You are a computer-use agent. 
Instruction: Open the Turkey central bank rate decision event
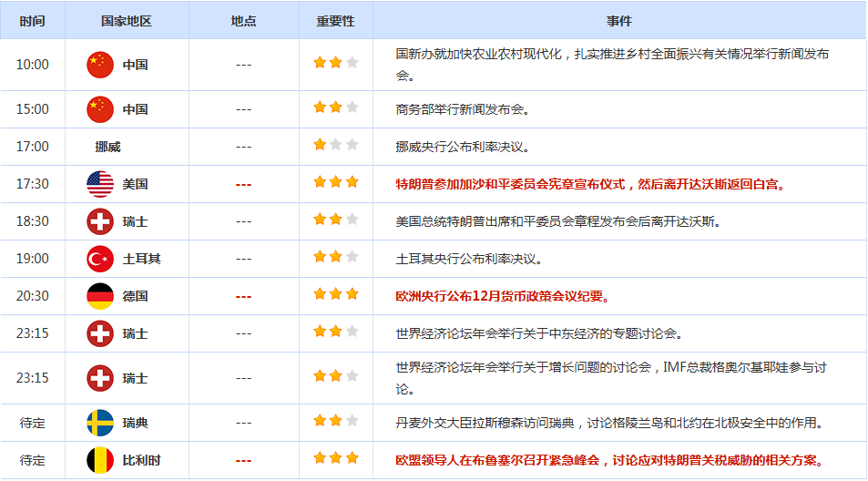[469, 259]
